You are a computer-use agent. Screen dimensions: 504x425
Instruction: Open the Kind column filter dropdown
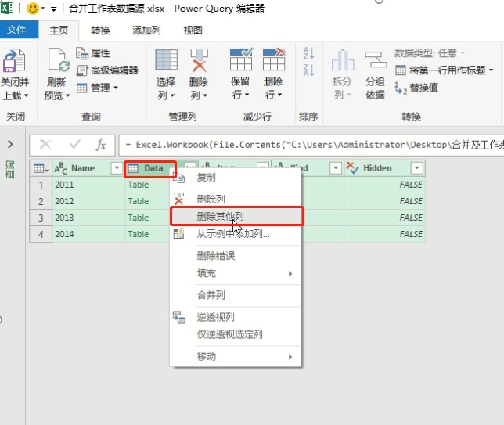tap(336, 167)
